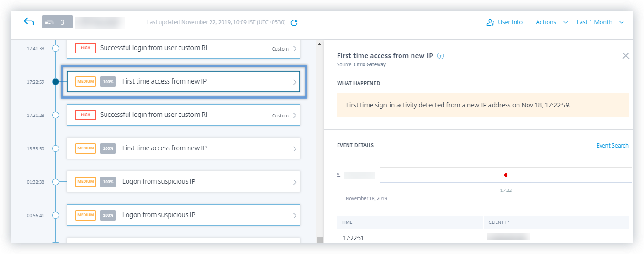644x254 pixels.
Task: Click the risk score gauge badge showing 3
Action: [x=57, y=22]
